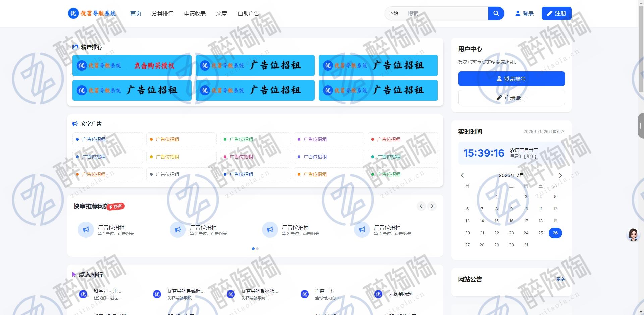This screenshot has width=644, height=315.
Task: Show next 快审推荐 carousel slide
Action: pos(432,206)
